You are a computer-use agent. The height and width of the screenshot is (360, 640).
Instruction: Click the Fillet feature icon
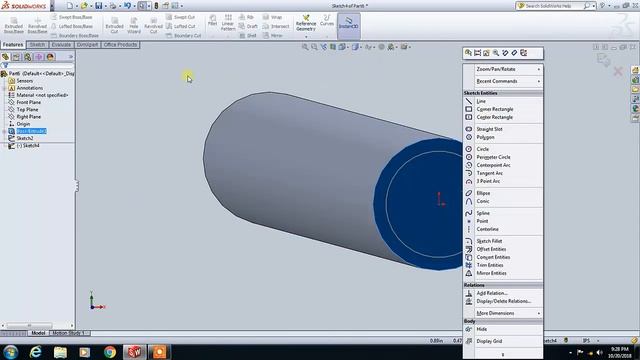213,20
